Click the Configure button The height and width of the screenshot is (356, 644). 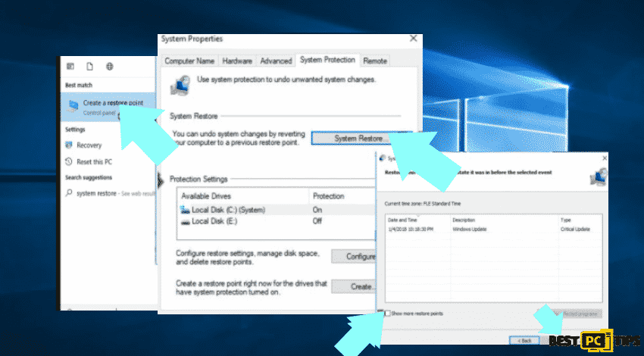pos(354,257)
